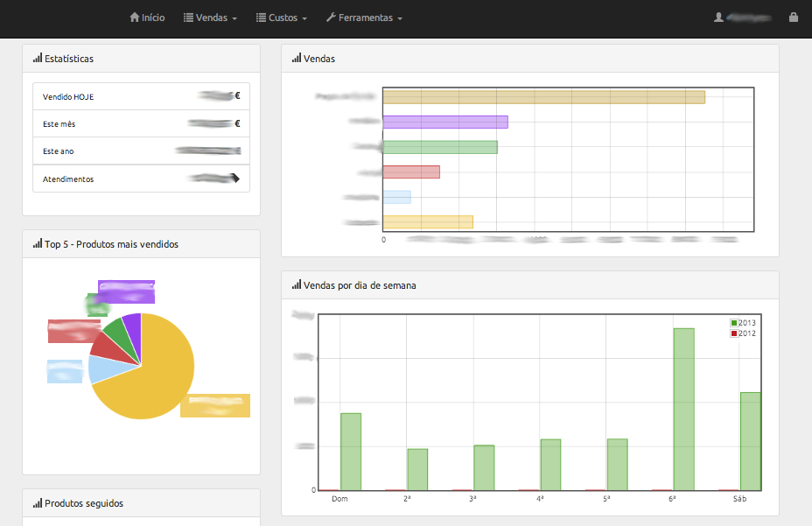Click the red 2012 legend swatch
The height and width of the screenshot is (526, 812).
click(734, 333)
